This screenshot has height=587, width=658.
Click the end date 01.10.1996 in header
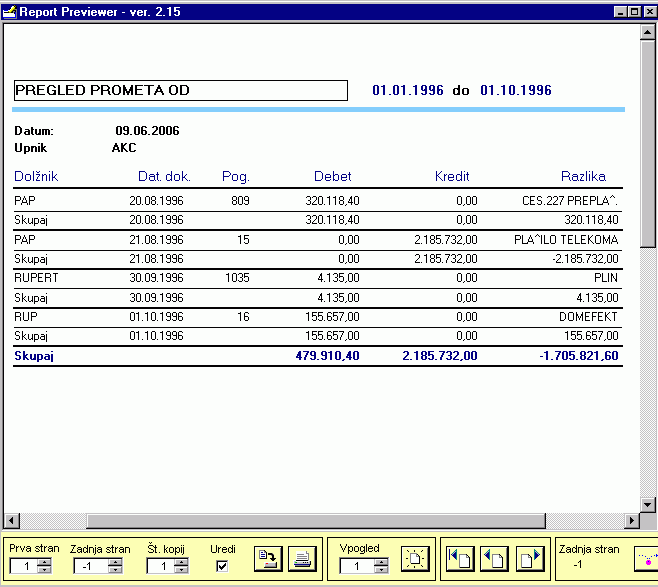coord(516,90)
